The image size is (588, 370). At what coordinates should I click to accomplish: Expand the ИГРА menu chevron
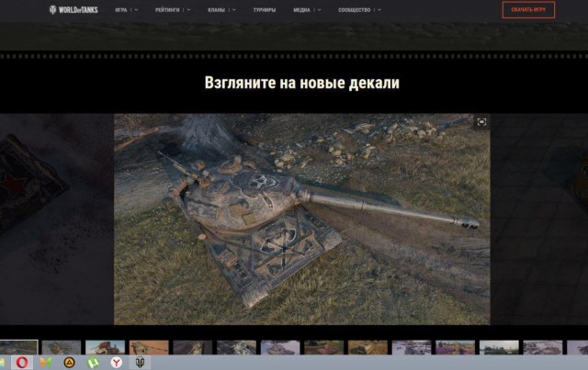[136, 10]
